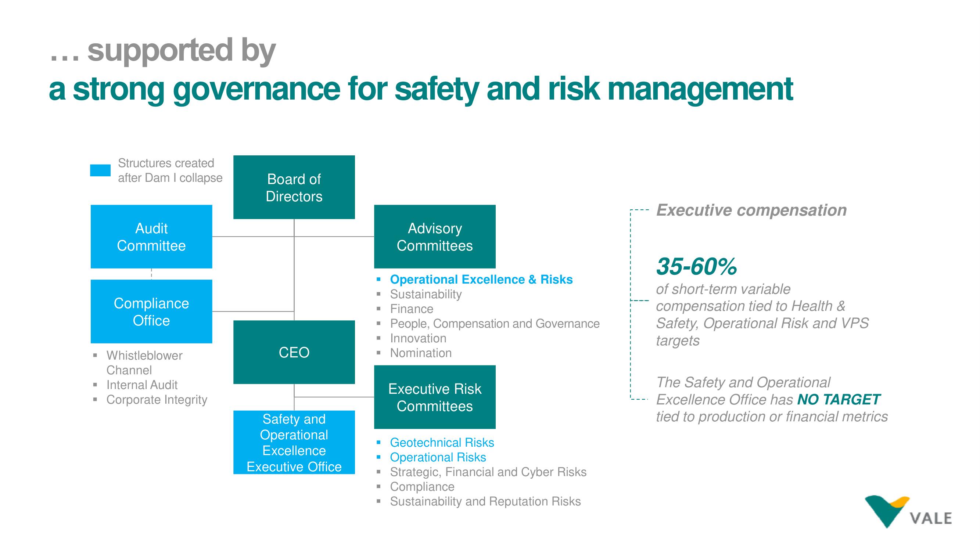Image resolution: width=980 pixels, height=551 pixels.
Task: Click the CEO box
Action: coord(294,352)
